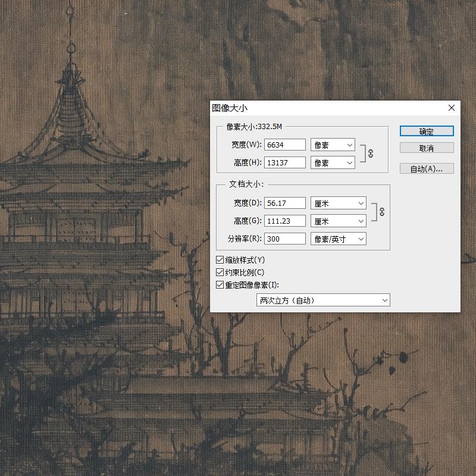Open the pixel height unit dropdown 像素
The image size is (476, 476).
pos(333,162)
